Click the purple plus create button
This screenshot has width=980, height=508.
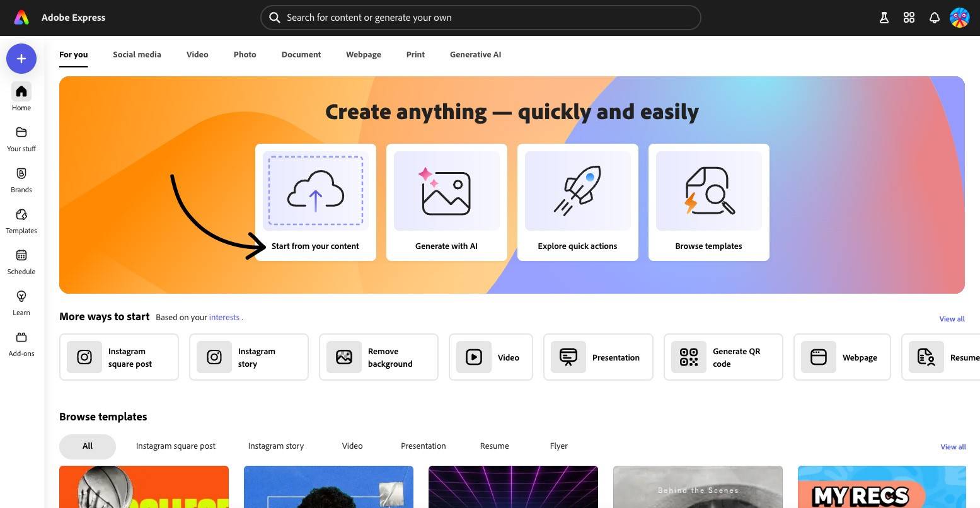point(21,59)
